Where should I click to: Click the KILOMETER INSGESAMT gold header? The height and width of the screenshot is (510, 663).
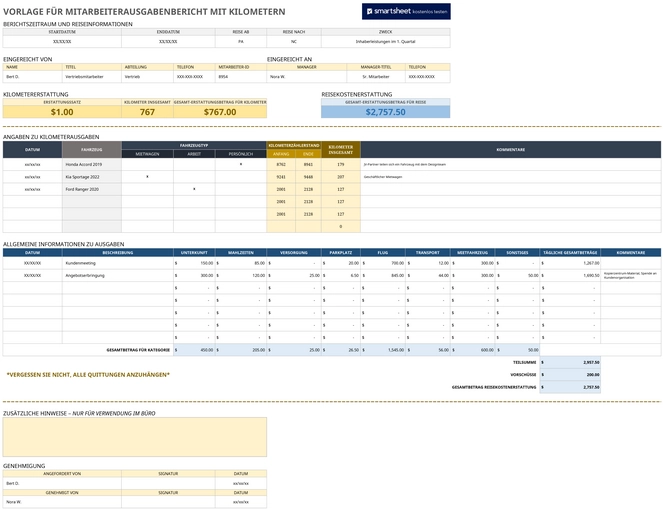click(341, 150)
